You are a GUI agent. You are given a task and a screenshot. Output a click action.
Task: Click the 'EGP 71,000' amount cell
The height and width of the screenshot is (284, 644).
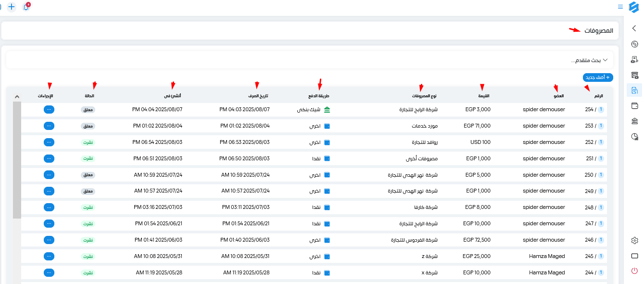pos(477,126)
